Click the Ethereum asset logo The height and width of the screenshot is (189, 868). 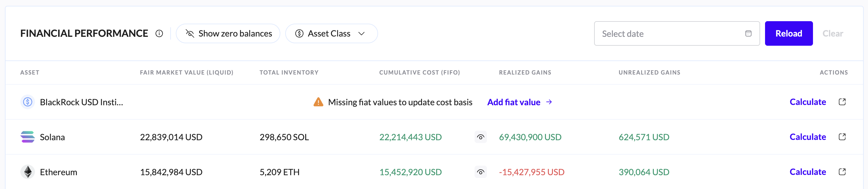[28, 172]
